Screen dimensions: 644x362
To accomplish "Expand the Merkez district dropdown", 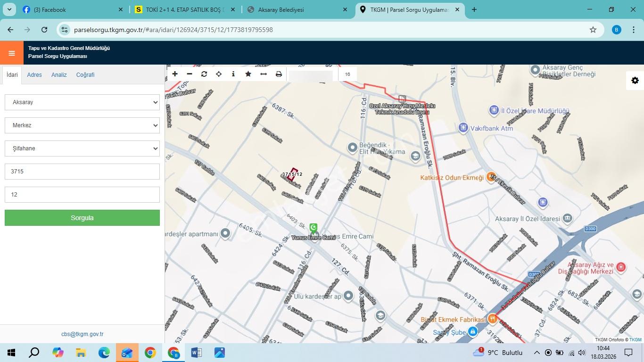I will [82, 125].
